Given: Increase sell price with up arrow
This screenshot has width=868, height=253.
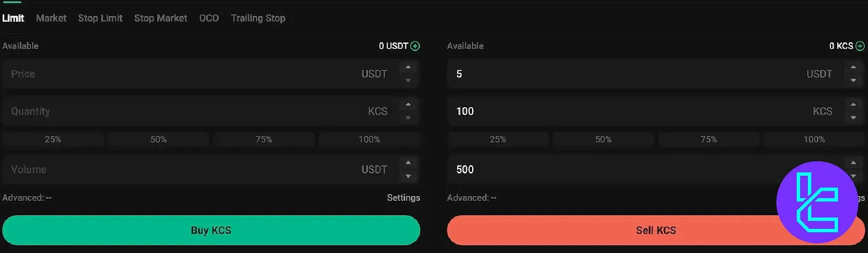Looking at the screenshot, I should tap(853, 67).
